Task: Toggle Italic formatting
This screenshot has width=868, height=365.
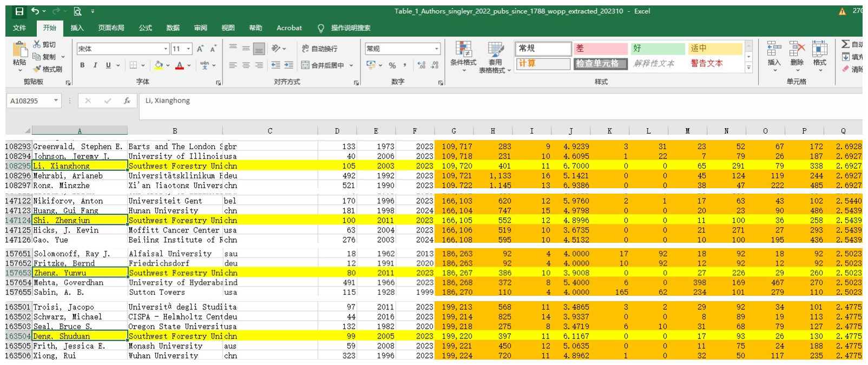Action: pos(95,65)
